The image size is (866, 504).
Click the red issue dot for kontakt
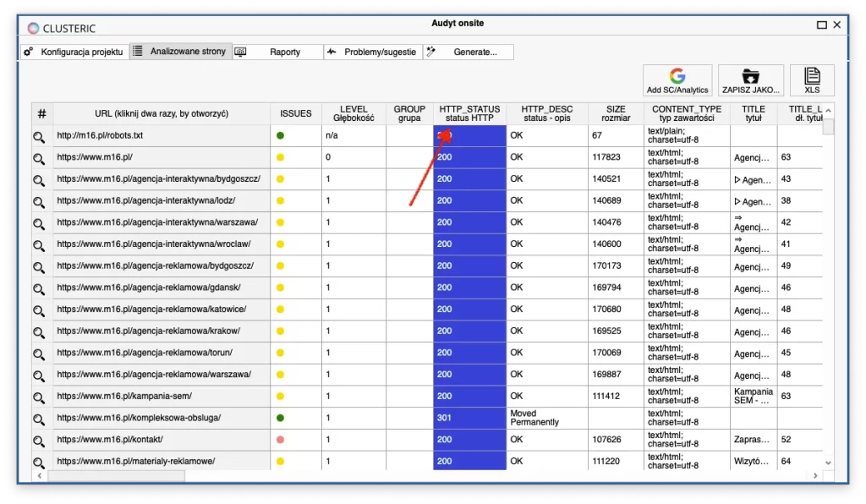click(280, 440)
